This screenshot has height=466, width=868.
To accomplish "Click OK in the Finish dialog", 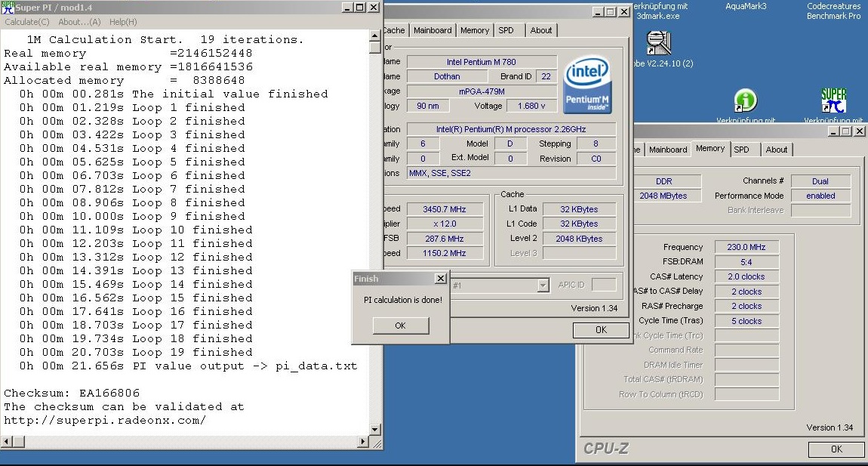I will 400,326.
